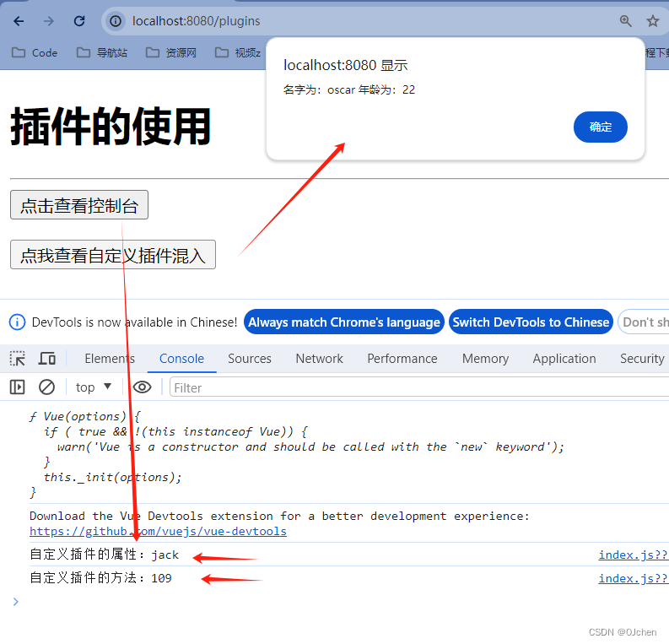The image size is (669, 644).
Task: Click the log line 自定义插件的方法: 109
Action: (100, 578)
